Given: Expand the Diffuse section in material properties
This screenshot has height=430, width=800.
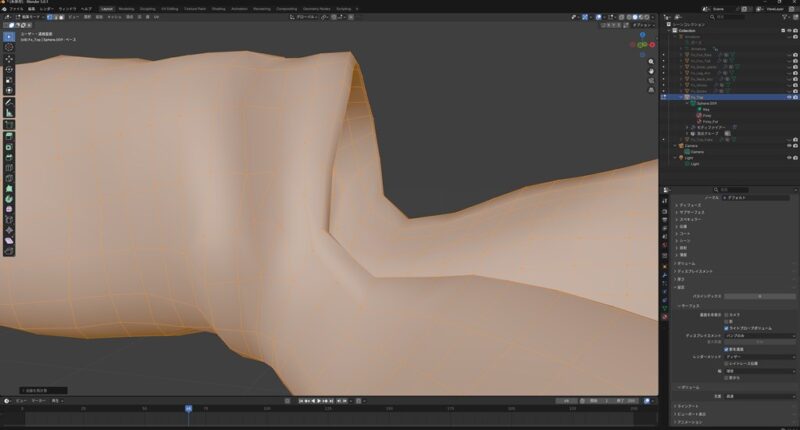Looking at the screenshot, I should coord(692,204).
